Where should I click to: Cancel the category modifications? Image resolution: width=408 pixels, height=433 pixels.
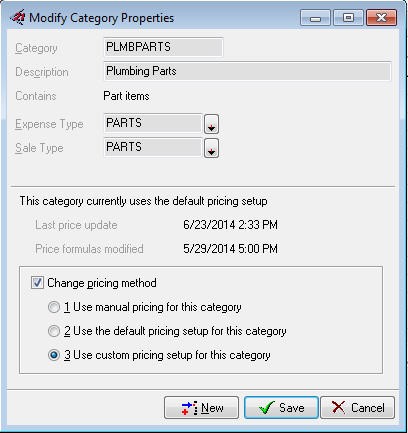point(357,408)
